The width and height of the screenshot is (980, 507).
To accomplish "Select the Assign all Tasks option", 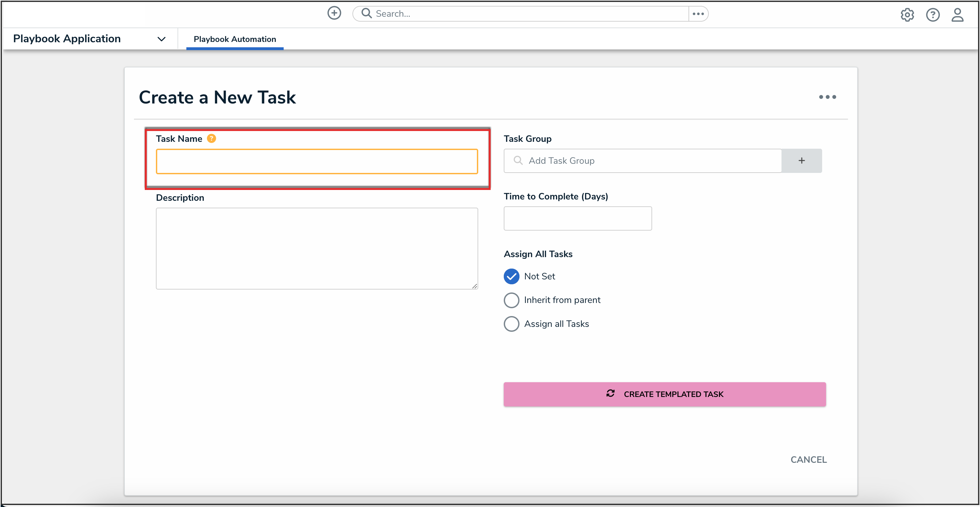I will 511,324.
